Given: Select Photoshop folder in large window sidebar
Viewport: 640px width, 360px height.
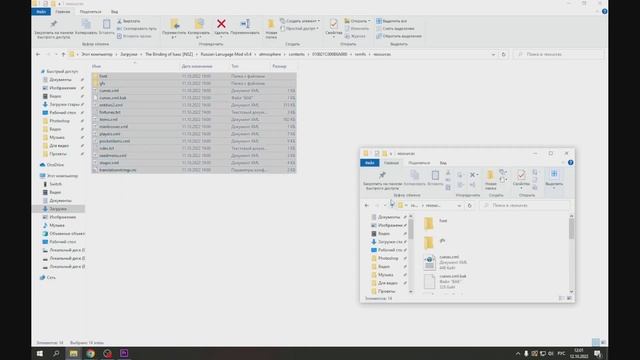Looking at the screenshot, I should point(59,121).
